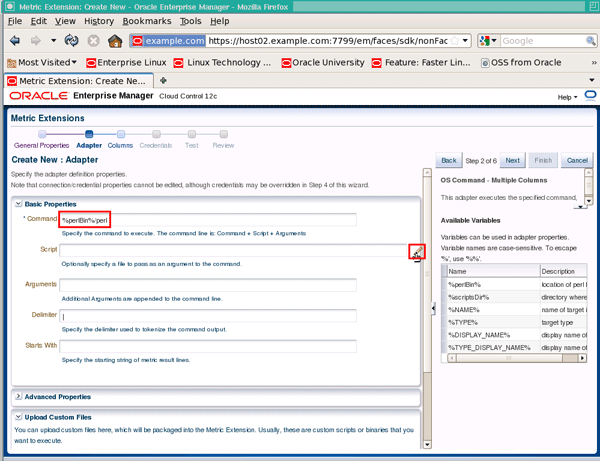Bookmark this page with the star icon

click(454, 41)
